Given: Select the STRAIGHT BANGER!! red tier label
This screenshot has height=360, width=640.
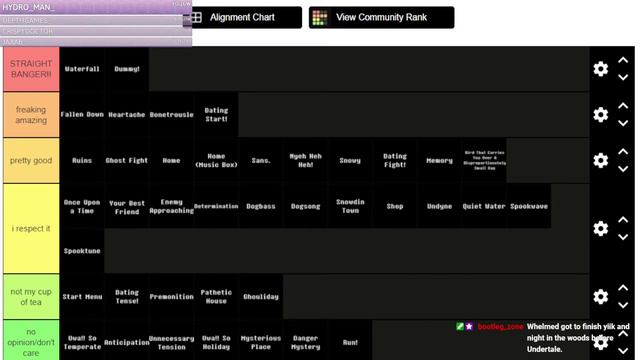Looking at the screenshot, I should pyautogui.click(x=31, y=69).
